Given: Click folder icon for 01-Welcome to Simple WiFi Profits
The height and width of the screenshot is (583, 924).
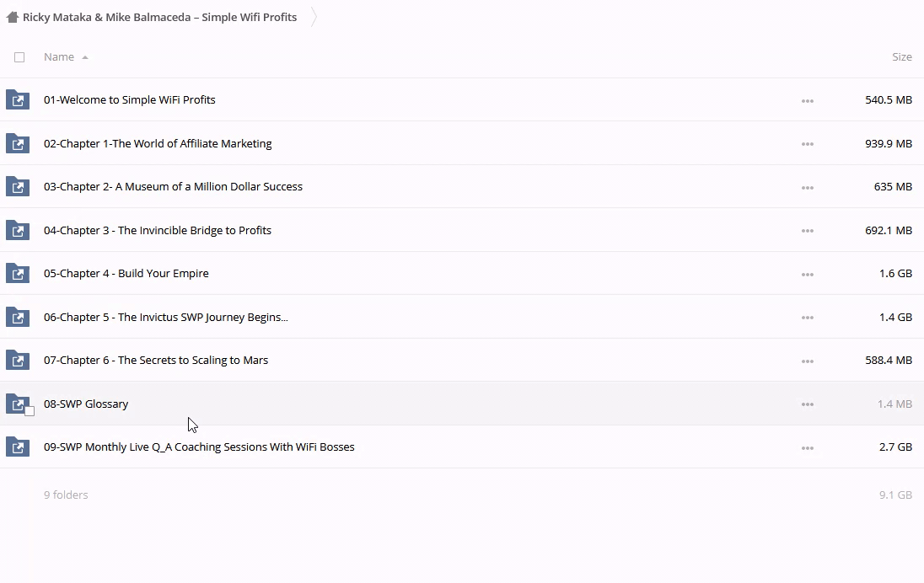Looking at the screenshot, I should pos(18,100).
